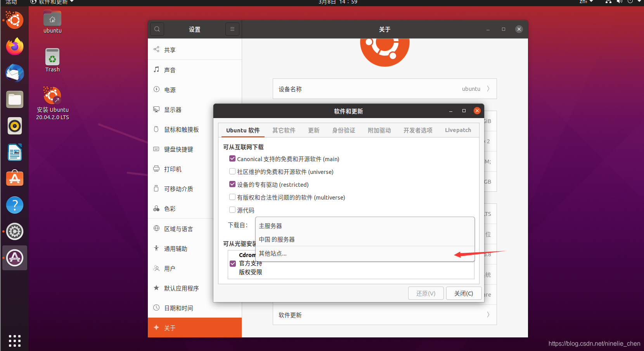Select 通用辅助 in the Settings sidebar
The width and height of the screenshot is (644, 351).
pyautogui.click(x=180, y=248)
